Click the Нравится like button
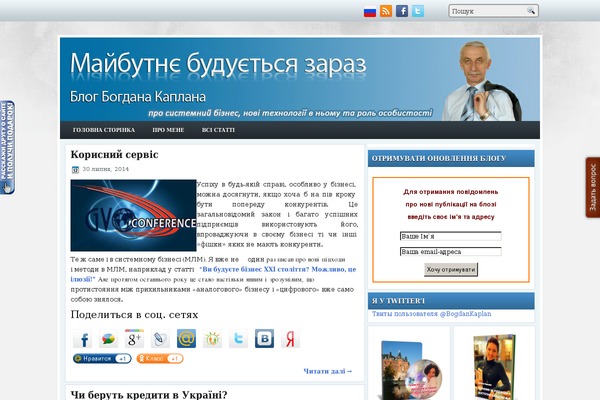 (102, 359)
